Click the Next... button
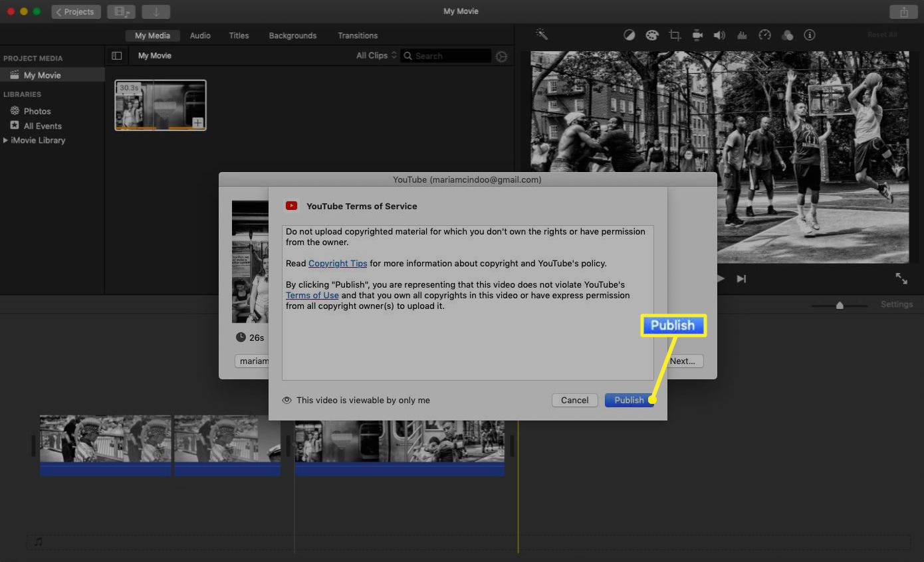The height and width of the screenshot is (562, 924). pos(683,361)
